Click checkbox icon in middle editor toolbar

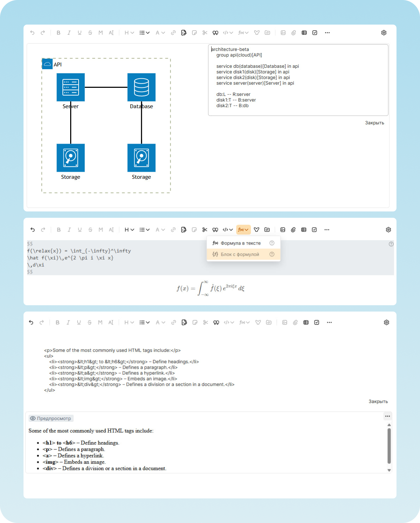pyautogui.click(x=314, y=230)
